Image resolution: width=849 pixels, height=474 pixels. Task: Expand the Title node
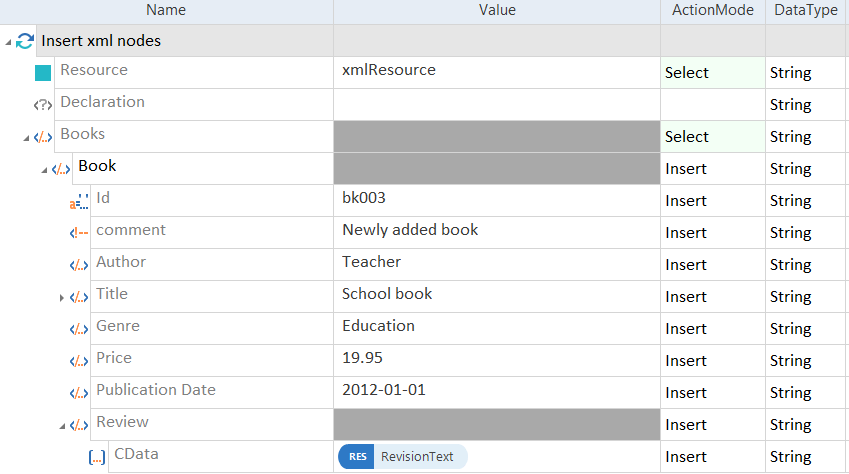tap(62, 297)
